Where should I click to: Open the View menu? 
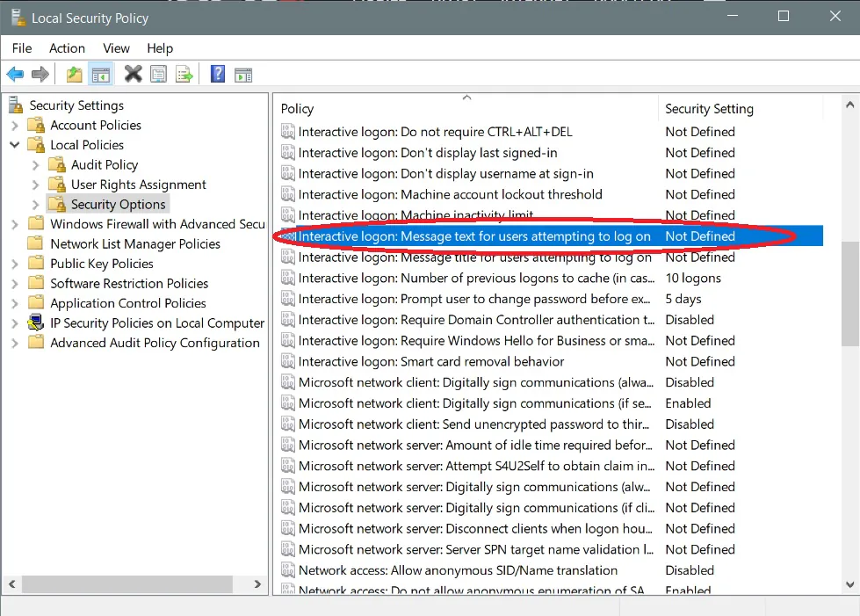coord(116,48)
